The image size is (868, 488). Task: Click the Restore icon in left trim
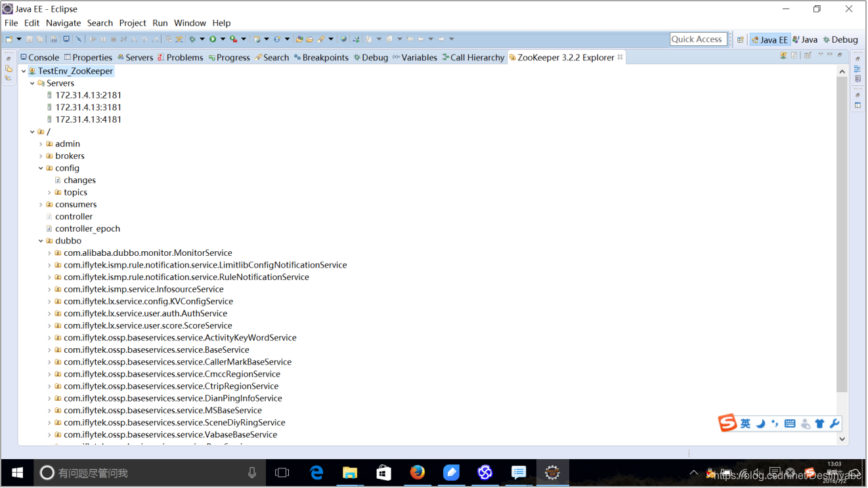coord(9,58)
